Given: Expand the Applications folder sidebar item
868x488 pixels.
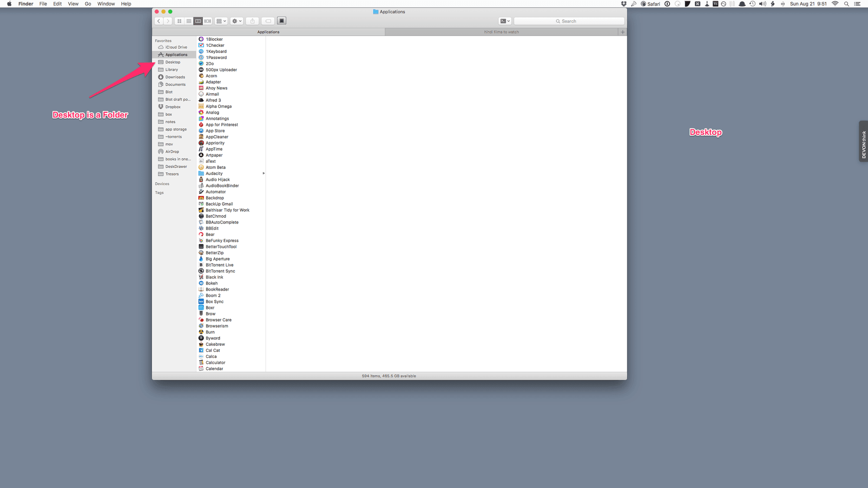Looking at the screenshot, I should coord(177,54).
